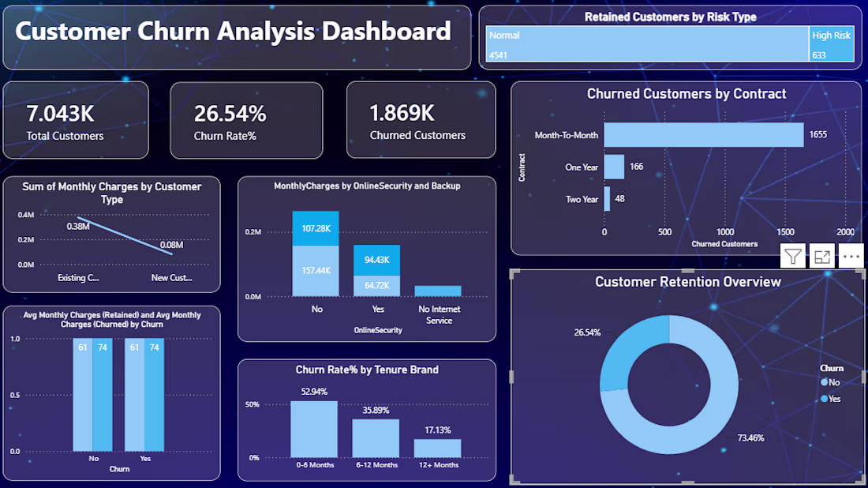Click the 0-6 Months churn rate bar
This screenshot has height=488, width=868.
[314, 430]
